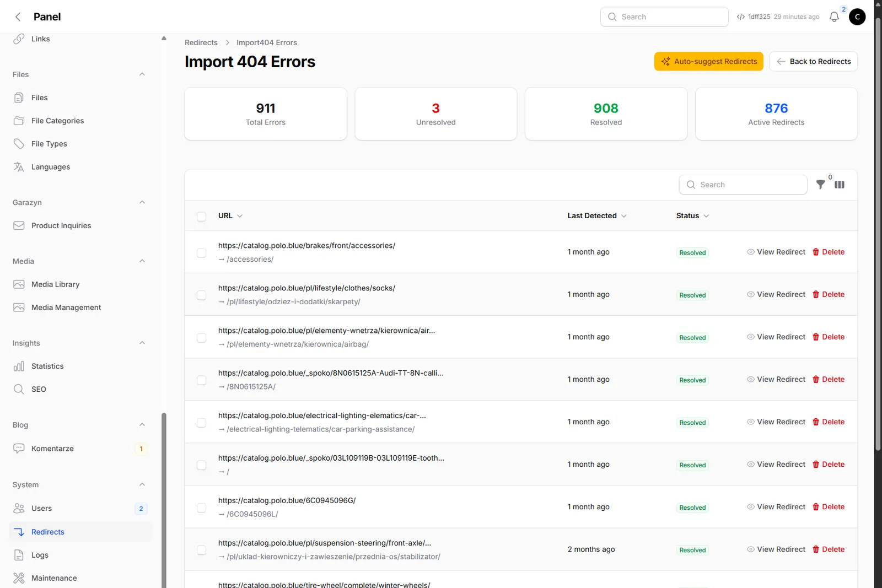Collapse the Garazyn sidebar section
The height and width of the screenshot is (588, 882).
tap(142, 202)
